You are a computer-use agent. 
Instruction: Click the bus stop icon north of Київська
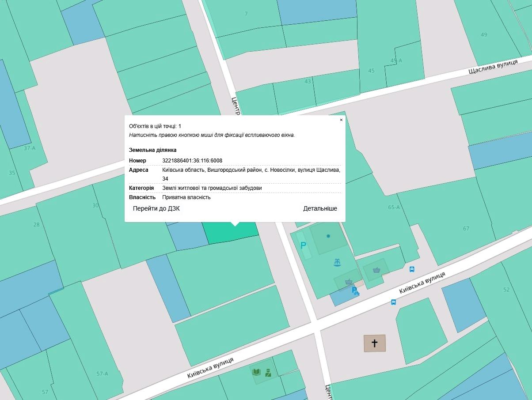tap(412, 269)
